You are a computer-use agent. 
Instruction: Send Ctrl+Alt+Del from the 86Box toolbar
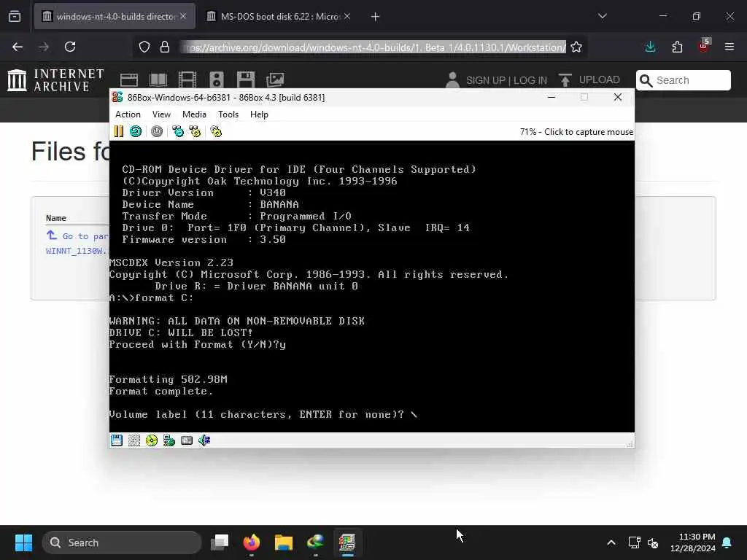pos(178,131)
